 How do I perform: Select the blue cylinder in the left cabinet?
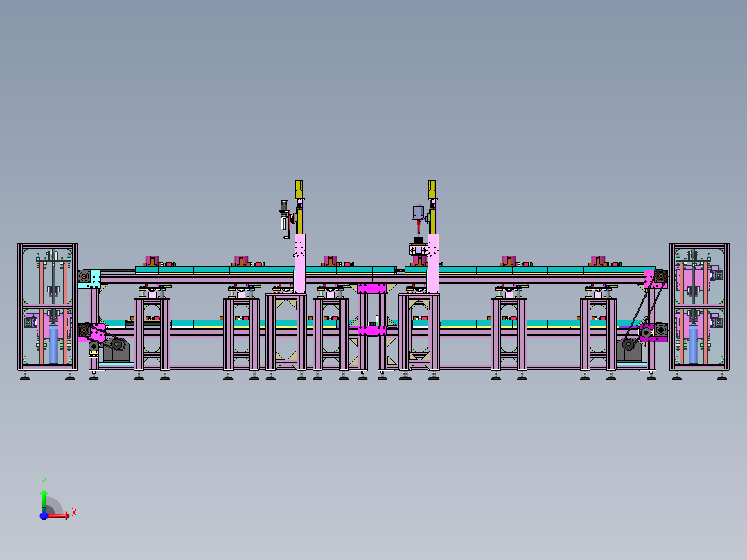tap(53, 344)
